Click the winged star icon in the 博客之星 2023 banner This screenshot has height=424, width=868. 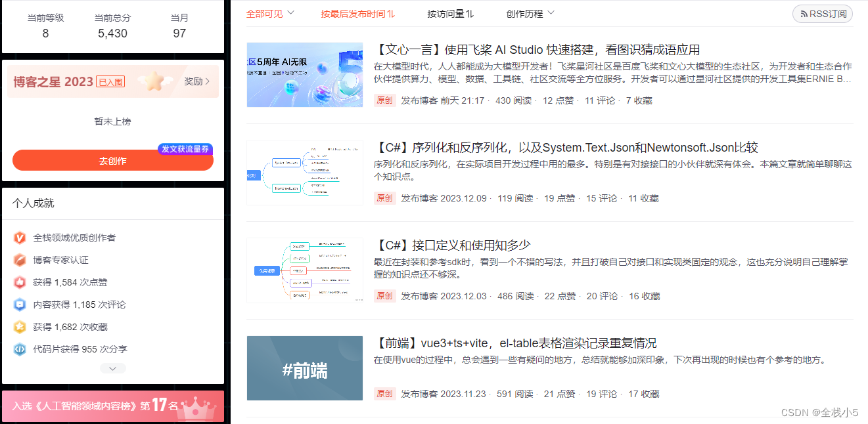(x=156, y=81)
